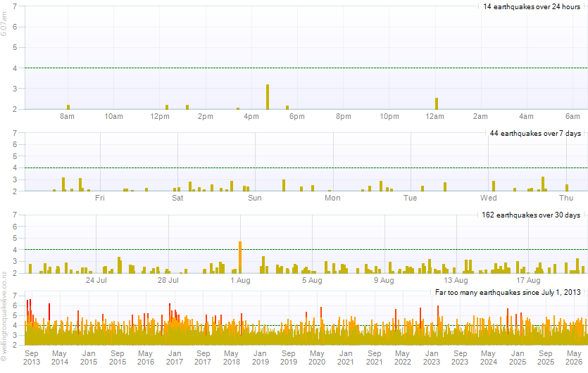This screenshot has height=373, width=588.
Task: Click the 4pm axis label
Action: tap(251, 117)
